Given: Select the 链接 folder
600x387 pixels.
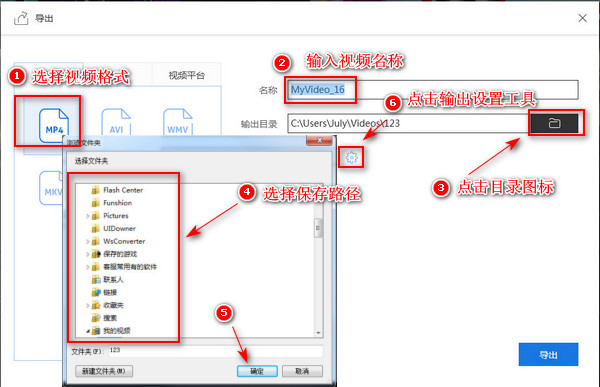Looking at the screenshot, I should coord(110,292).
